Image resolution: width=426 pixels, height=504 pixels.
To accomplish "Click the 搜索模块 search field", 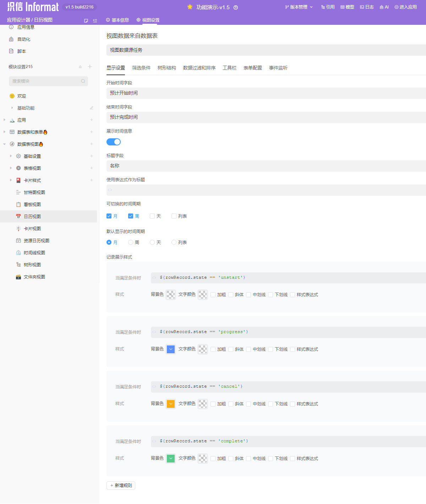I will (x=46, y=81).
